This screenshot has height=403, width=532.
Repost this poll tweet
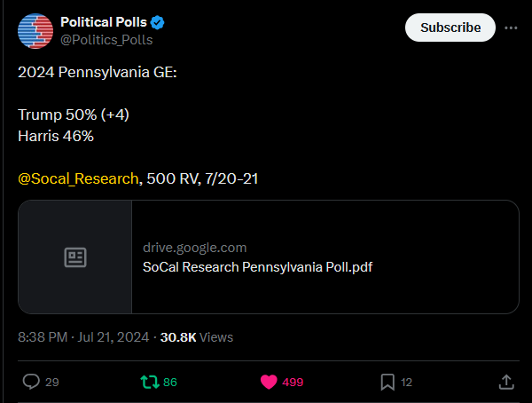click(x=150, y=382)
